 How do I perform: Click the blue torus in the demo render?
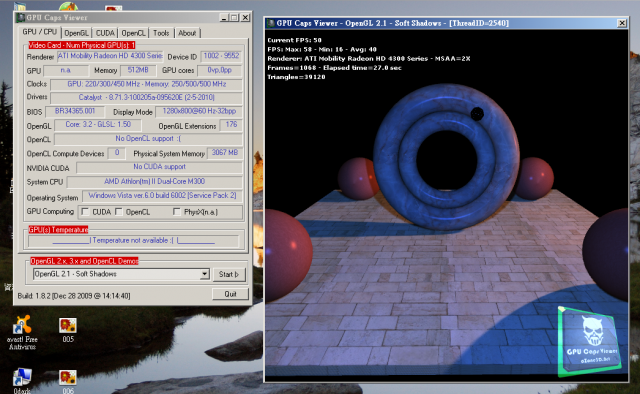click(447, 157)
